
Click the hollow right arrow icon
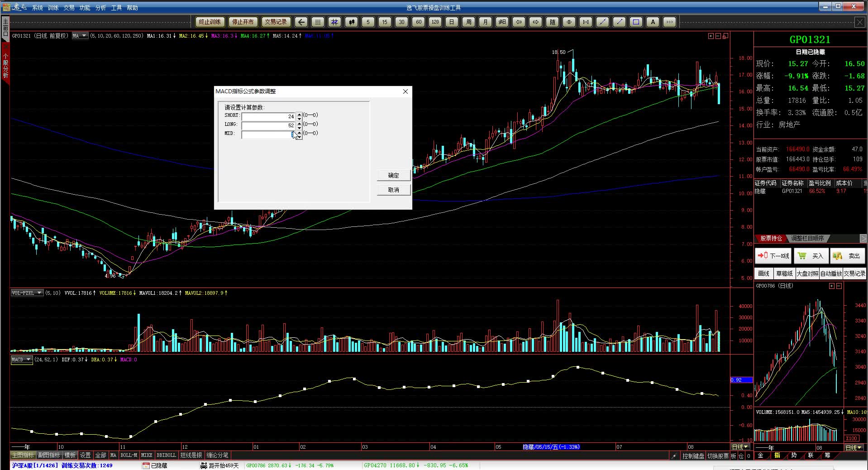(x=535, y=22)
